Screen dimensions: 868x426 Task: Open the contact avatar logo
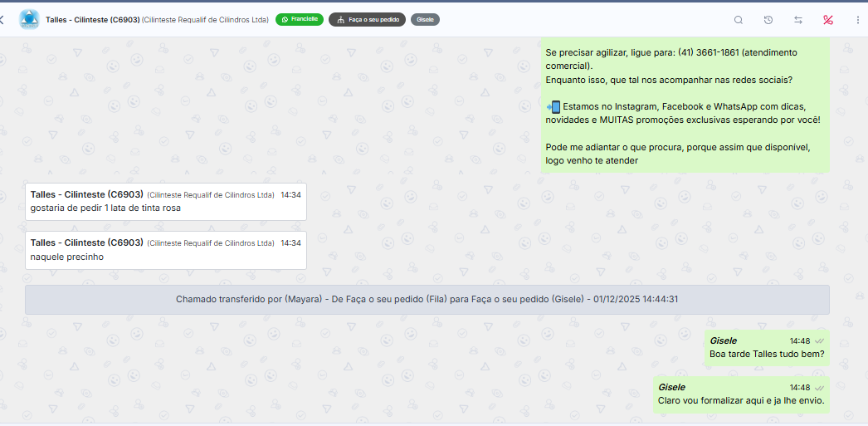(x=29, y=19)
